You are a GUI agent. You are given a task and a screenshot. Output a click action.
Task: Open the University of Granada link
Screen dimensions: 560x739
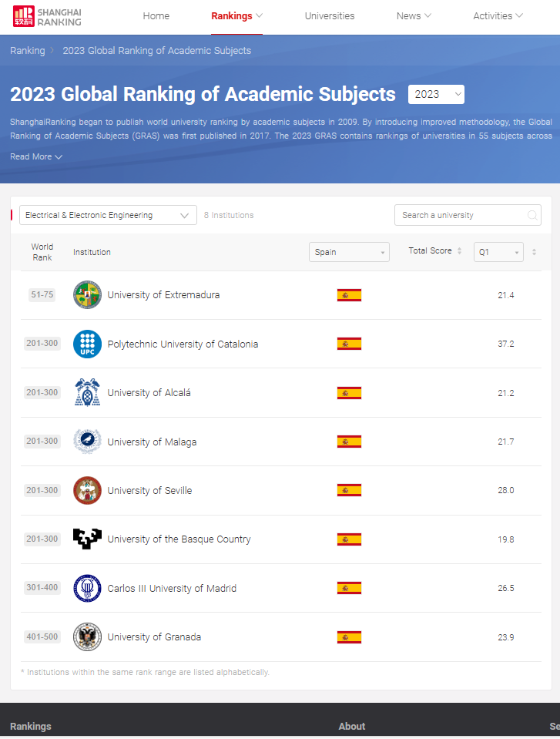[154, 637]
